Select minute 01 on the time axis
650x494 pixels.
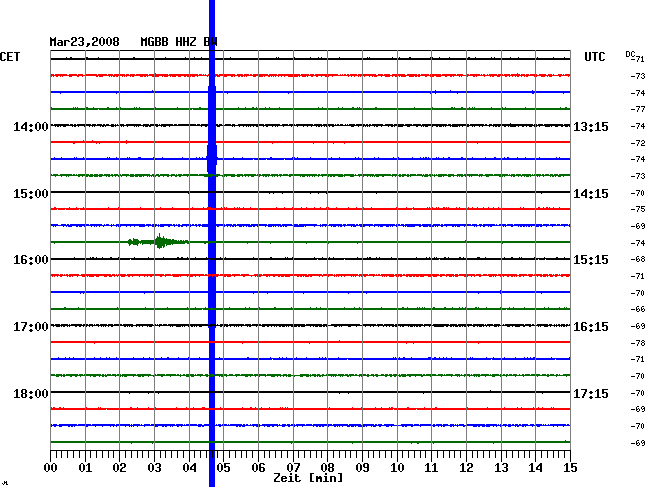click(x=85, y=468)
